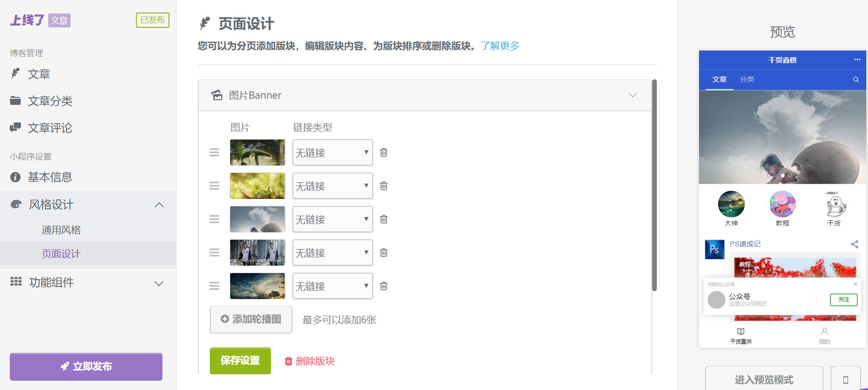The image size is (868, 390).
Task: Click drag handle of second banner row
Action: [214, 186]
